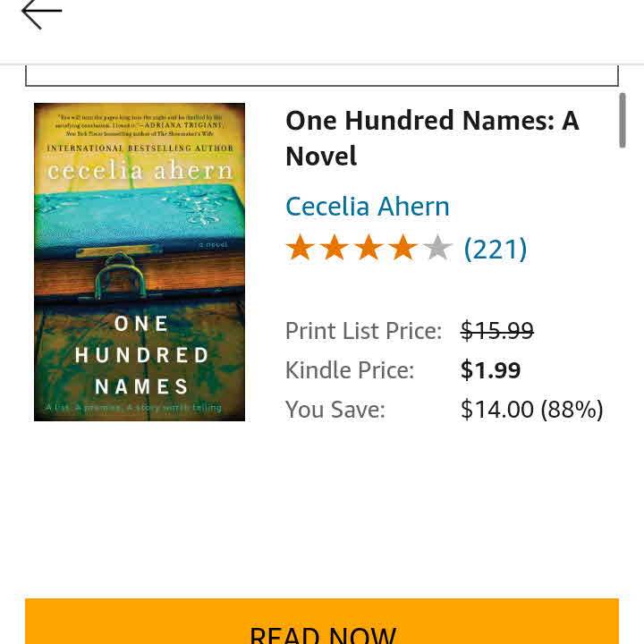
Task: Click the fourth orange rating star
Action: [x=402, y=249]
